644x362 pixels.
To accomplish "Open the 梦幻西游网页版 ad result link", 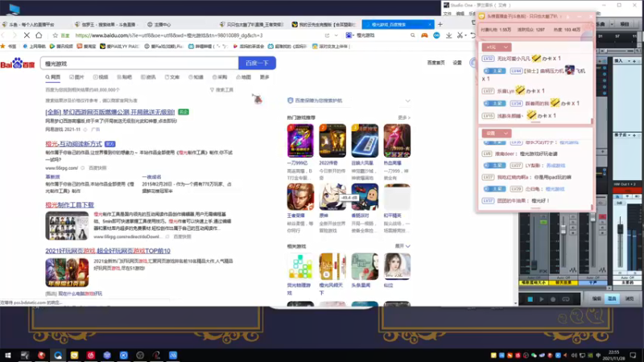I will [x=110, y=112].
